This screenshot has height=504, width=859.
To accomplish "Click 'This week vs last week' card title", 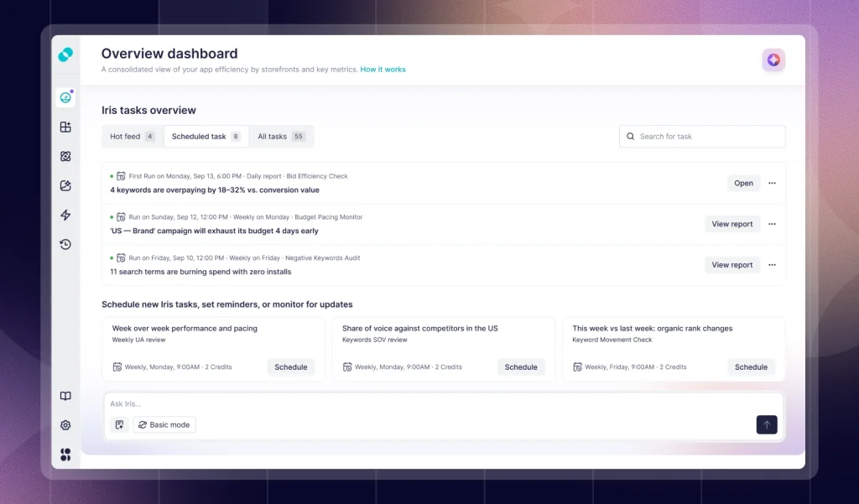I will point(653,328).
